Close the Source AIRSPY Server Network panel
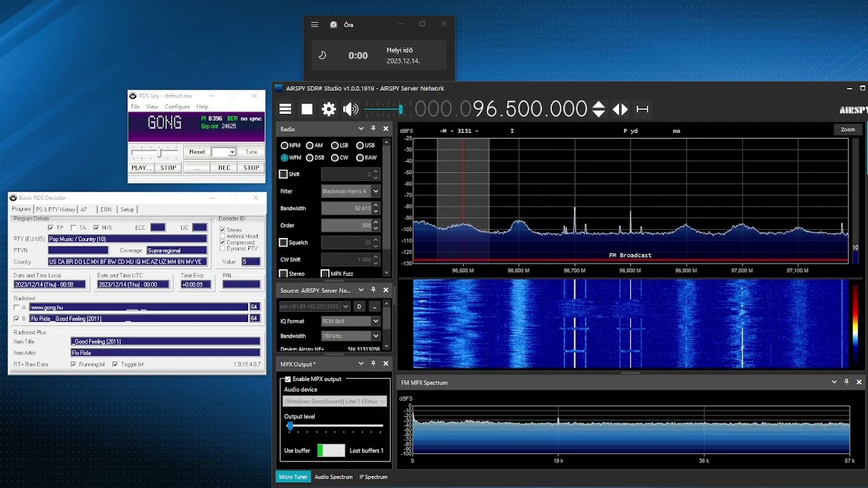Screen dimensions: 868x488 (386, 290)
